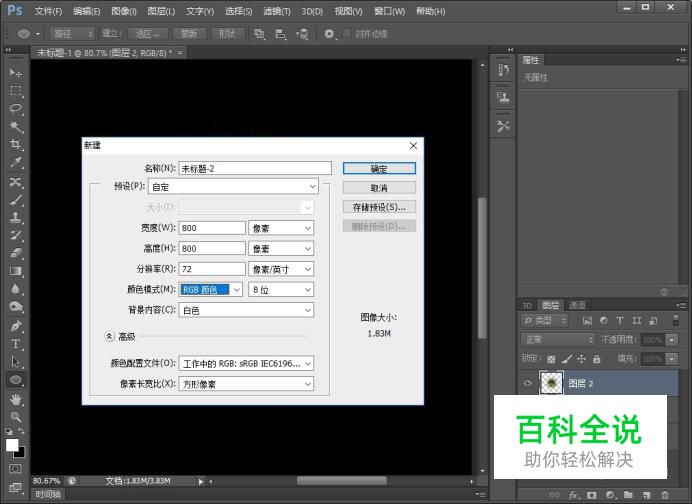Hide 图层 2 layer visibility eye
The image size is (692, 504).
pos(527,383)
